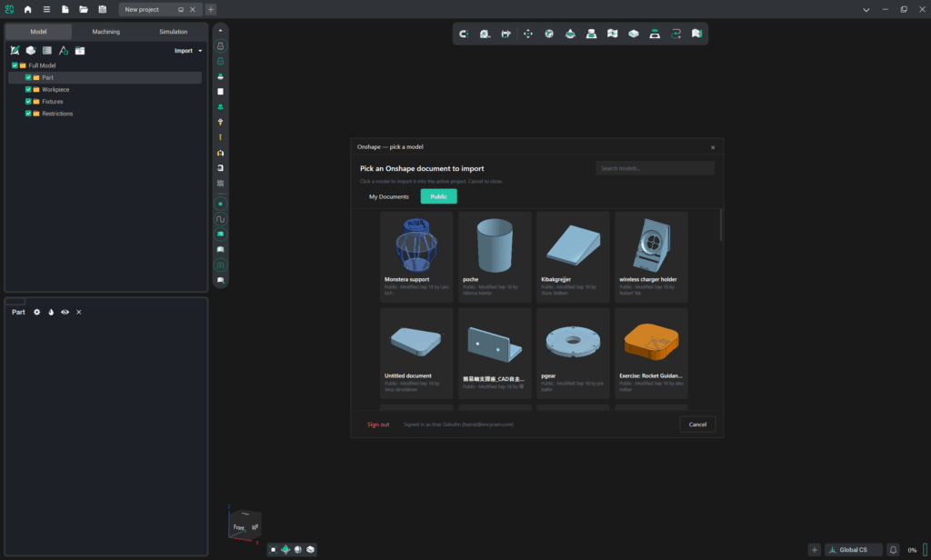This screenshot has height=560, width=931.
Task: Click the Onshape dialog vertical scrollbar
Action: tap(721, 225)
